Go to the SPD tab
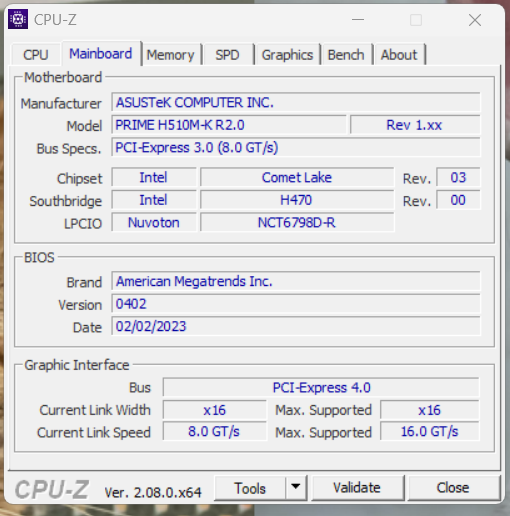Viewport: 510px width, 516px height. [x=227, y=55]
